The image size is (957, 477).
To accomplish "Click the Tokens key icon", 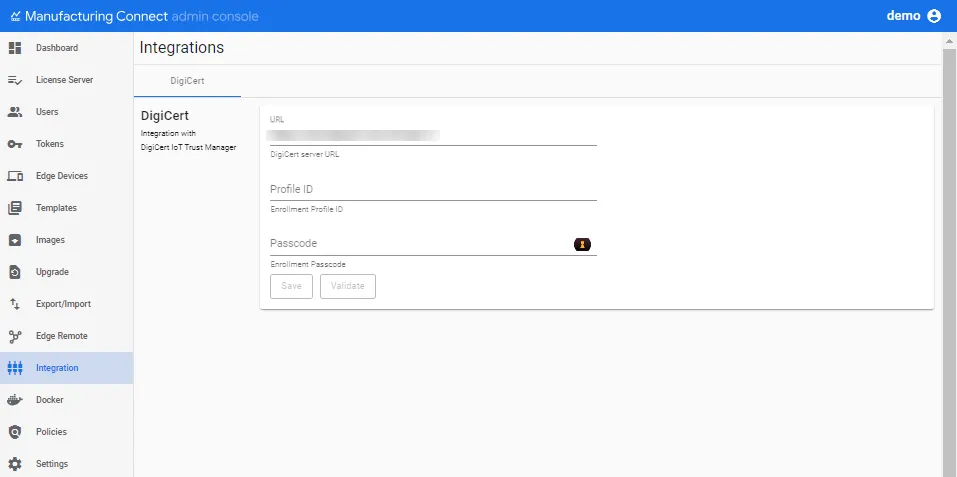I will (x=15, y=144).
